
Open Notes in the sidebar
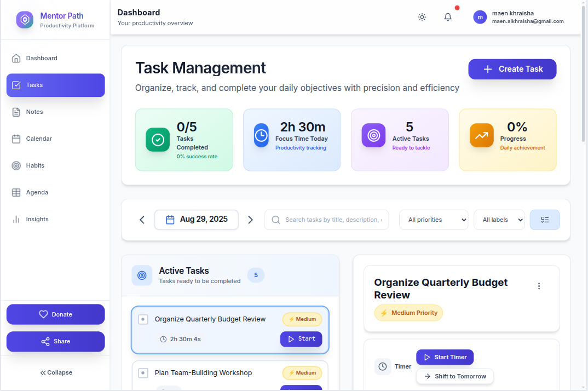34,112
